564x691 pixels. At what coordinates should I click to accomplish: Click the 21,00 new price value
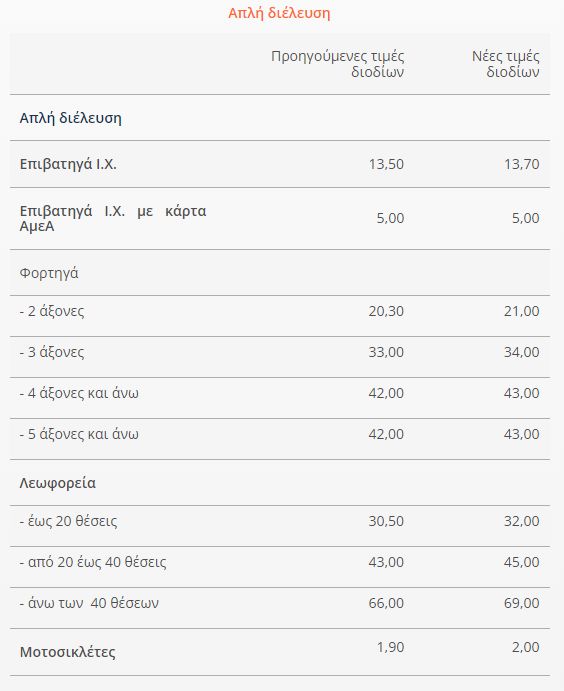point(522,311)
